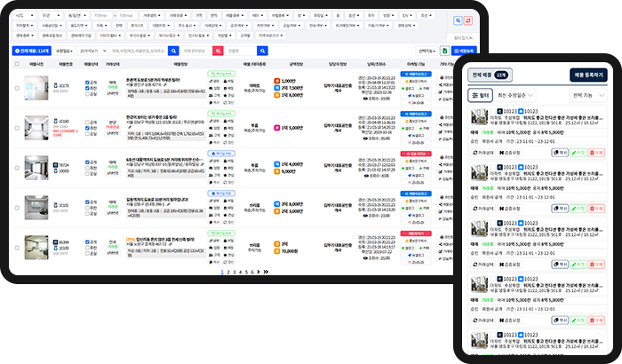The height and width of the screenshot is (364, 622).
Task: Check the row checkbox for listing 10179
Action: [17, 88]
